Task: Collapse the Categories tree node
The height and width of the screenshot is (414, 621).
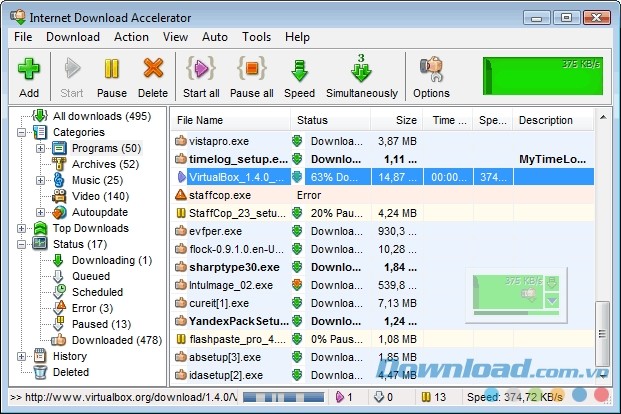Action: [21, 132]
